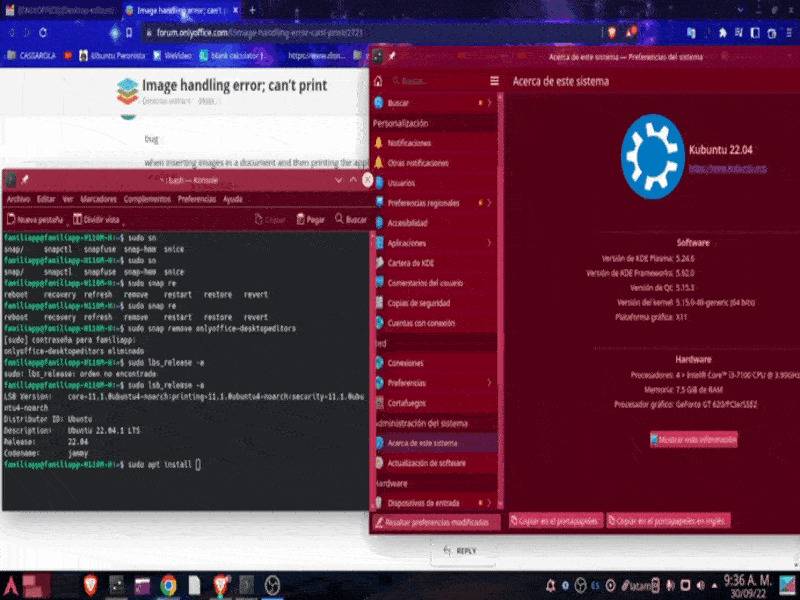Switch to the first browser tab

coord(61,10)
